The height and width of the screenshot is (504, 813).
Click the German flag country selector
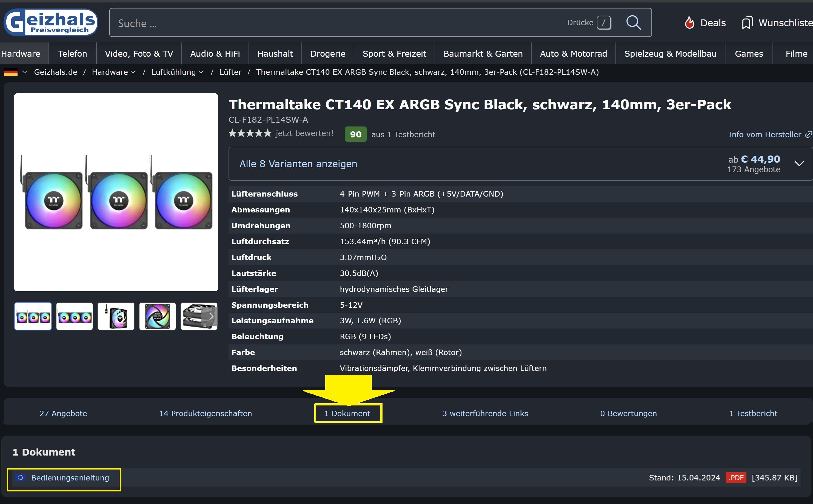coord(11,72)
